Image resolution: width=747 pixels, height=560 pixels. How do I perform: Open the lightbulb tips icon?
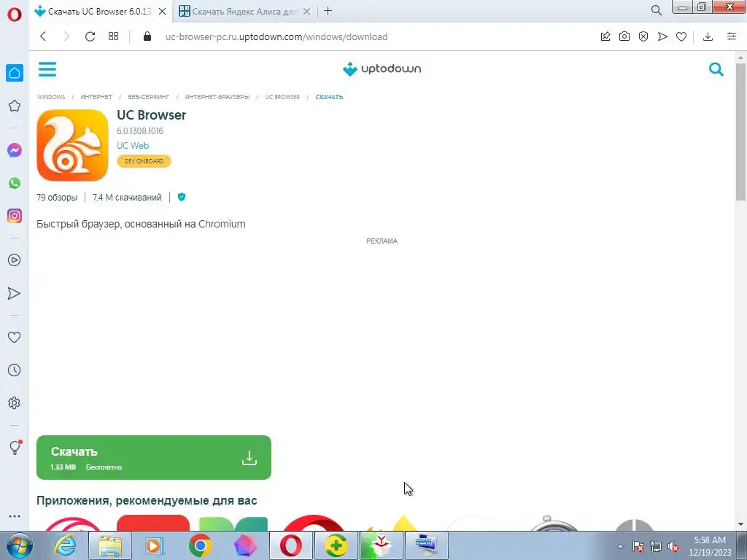15,448
